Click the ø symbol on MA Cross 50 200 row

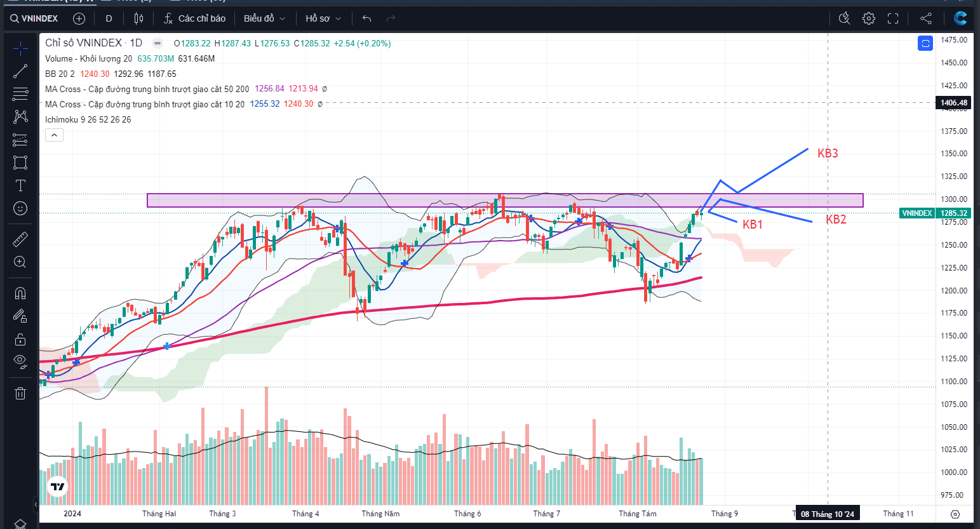tap(325, 89)
